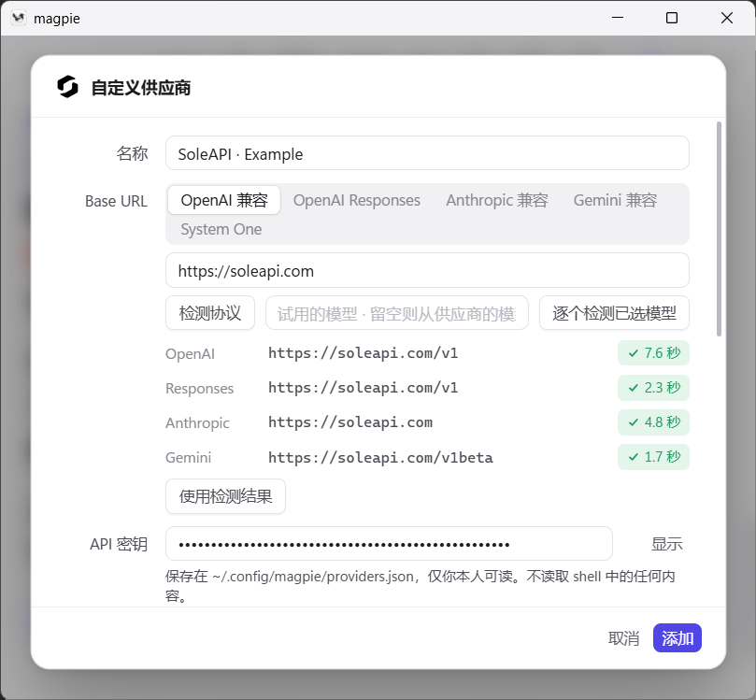Screen dimensions: 756x700
Task: Click the 4.8 秒 success badge
Action: point(653,422)
